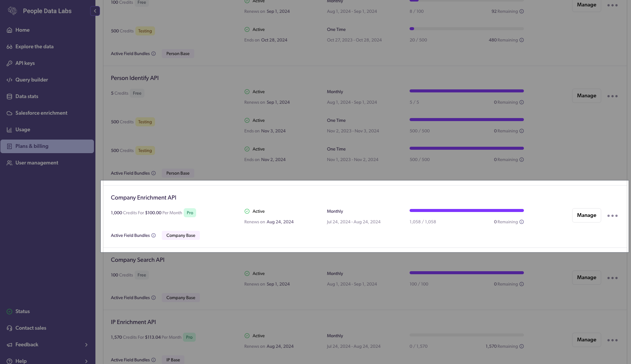Click Active Field Bundles info icon above Person Identify API
Screen dimensions: 631x364
[154, 54]
